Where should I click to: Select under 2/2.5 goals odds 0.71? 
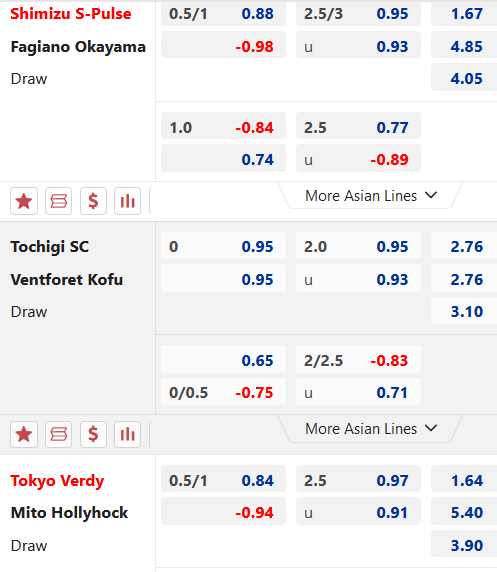(x=358, y=393)
